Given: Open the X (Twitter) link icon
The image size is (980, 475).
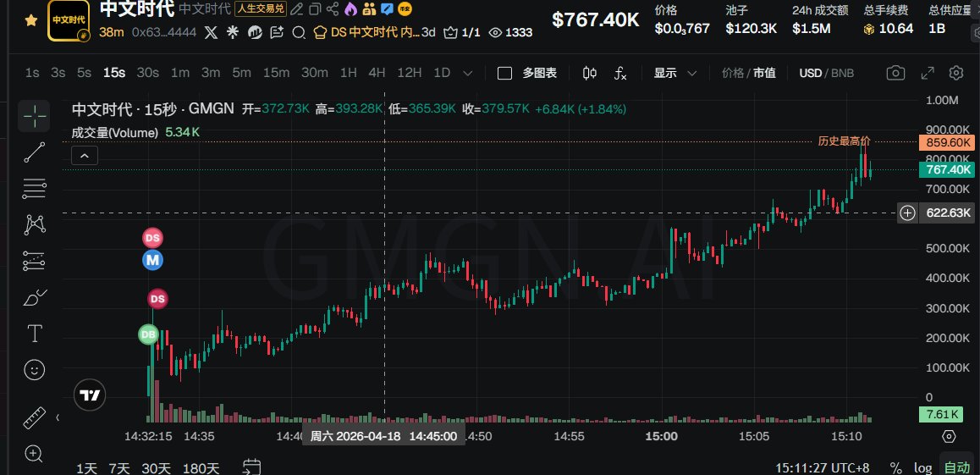Looking at the screenshot, I should click(x=212, y=32).
